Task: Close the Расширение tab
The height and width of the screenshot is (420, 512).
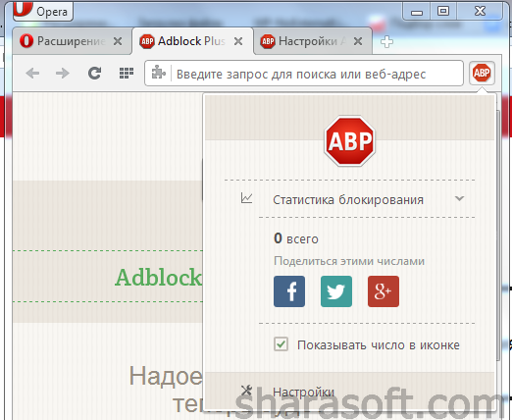Action: point(118,41)
